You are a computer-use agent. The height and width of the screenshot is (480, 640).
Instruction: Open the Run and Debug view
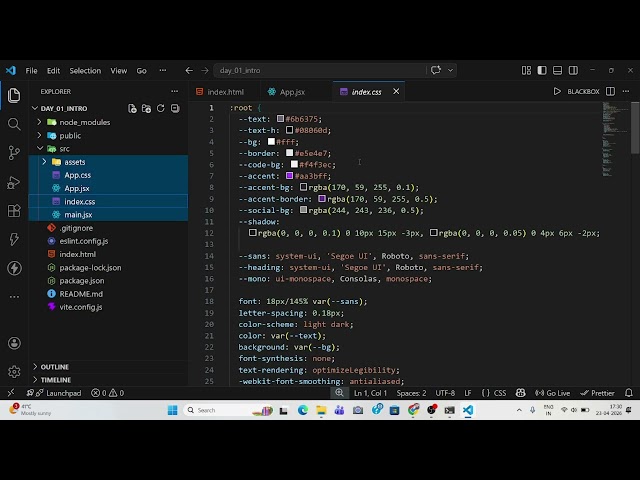(14, 182)
